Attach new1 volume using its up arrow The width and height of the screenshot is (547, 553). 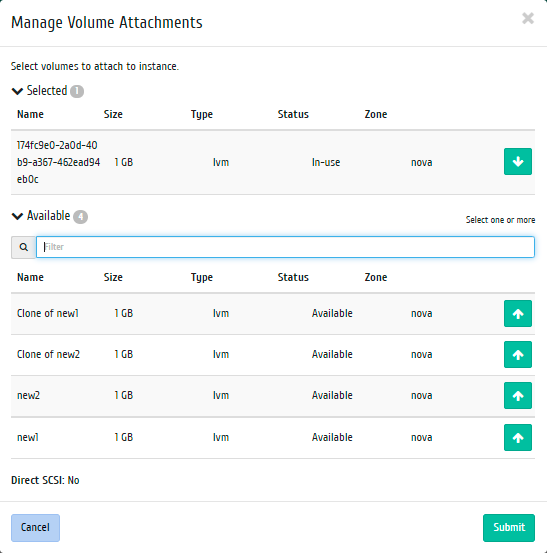(x=517, y=437)
